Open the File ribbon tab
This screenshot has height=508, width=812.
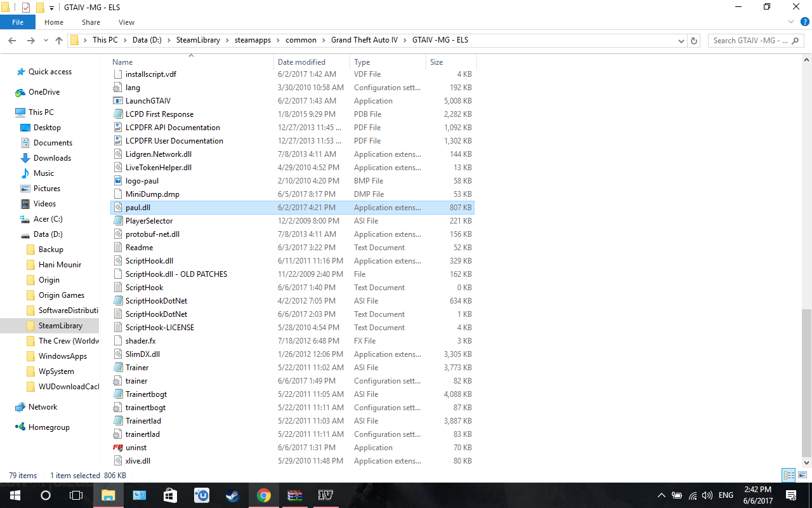pos(18,22)
